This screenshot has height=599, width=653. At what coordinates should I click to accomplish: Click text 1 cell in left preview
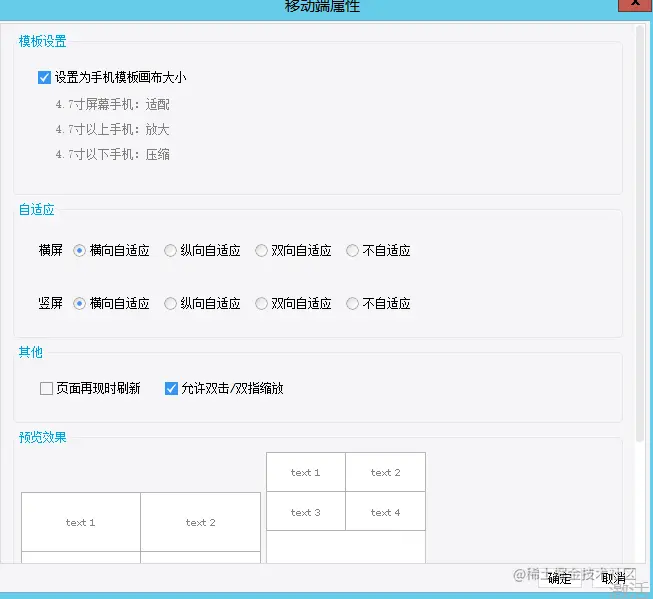[x=81, y=522]
